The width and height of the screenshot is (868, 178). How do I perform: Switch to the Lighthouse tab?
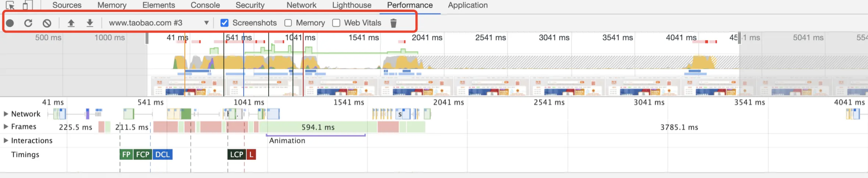coord(351,5)
